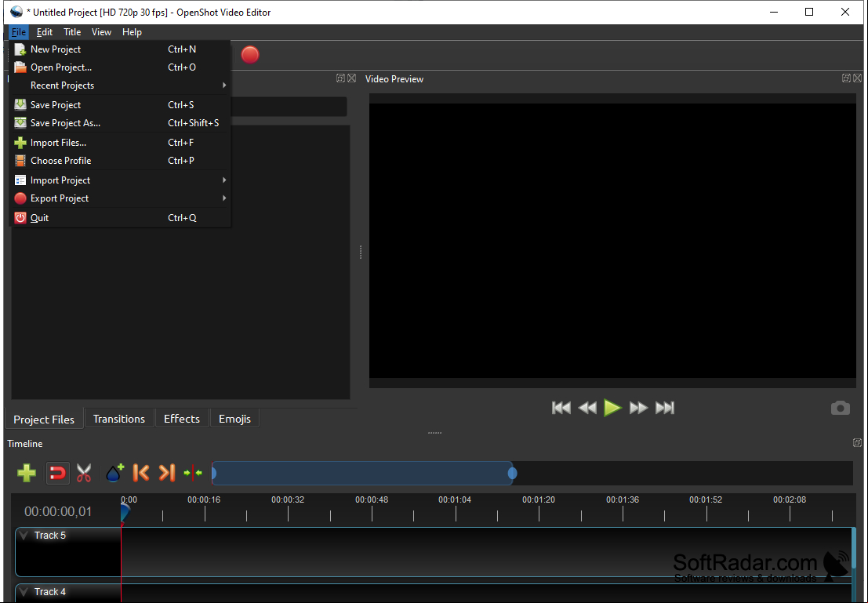Add a new track with the green plus icon

coord(27,474)
